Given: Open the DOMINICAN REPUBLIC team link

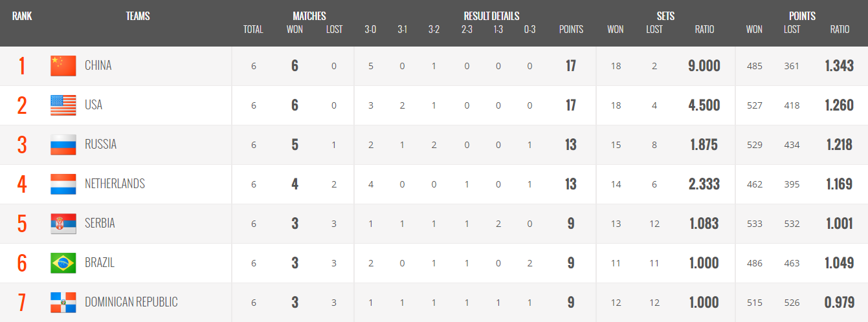Looking at the screenshot, I should 131,303.
